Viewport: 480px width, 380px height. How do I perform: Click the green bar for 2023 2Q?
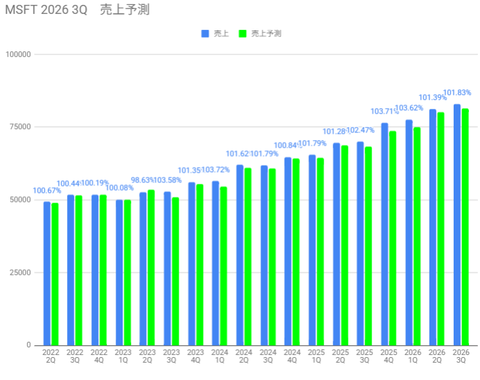pos(151,268)
